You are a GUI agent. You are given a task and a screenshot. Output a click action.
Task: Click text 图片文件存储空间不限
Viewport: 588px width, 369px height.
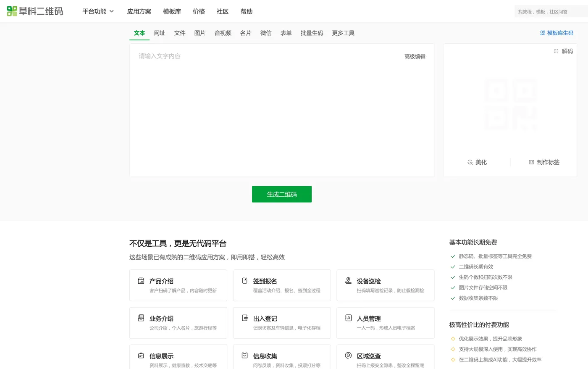[483, 288]
